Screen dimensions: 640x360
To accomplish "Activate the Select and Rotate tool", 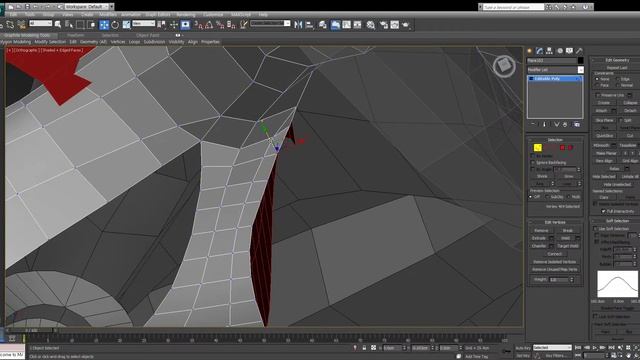I will (115, 25).
